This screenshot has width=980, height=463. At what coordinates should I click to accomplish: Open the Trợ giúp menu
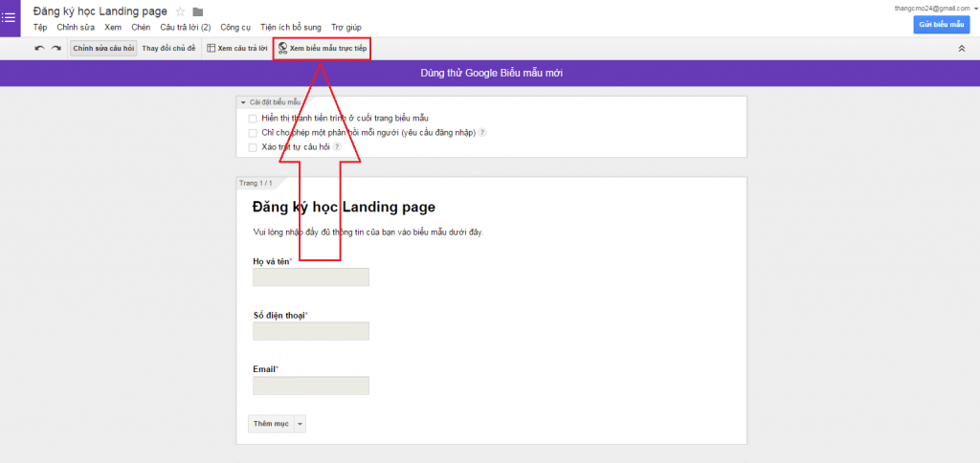point(346,28)
